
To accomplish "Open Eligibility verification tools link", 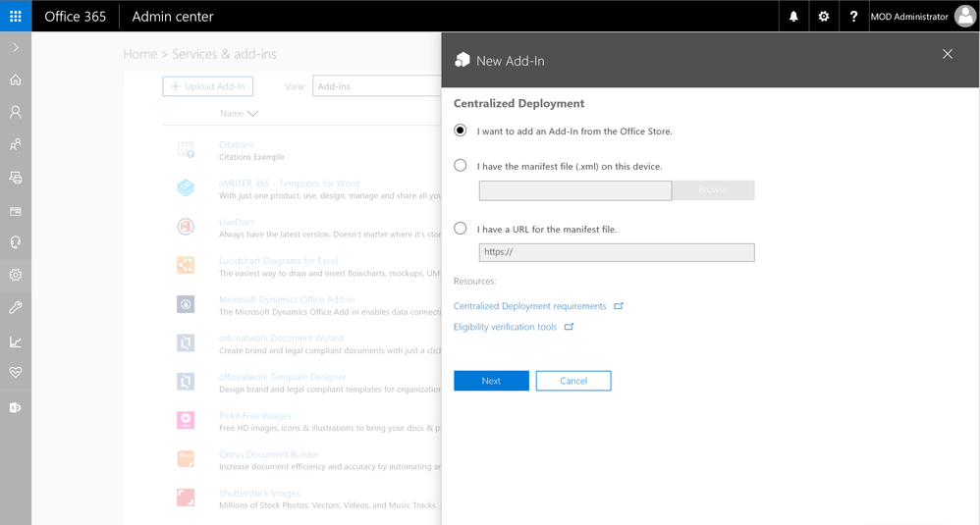I will pos(505,327).
